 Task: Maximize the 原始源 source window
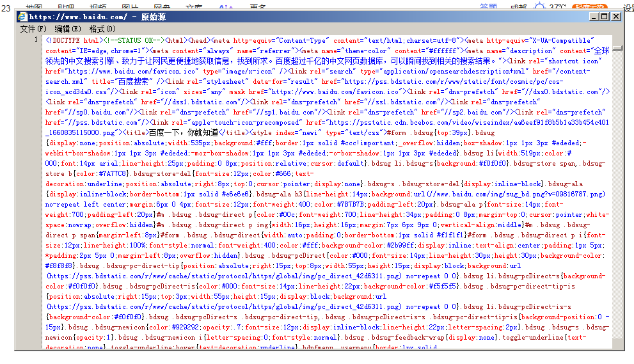[605, 17]
